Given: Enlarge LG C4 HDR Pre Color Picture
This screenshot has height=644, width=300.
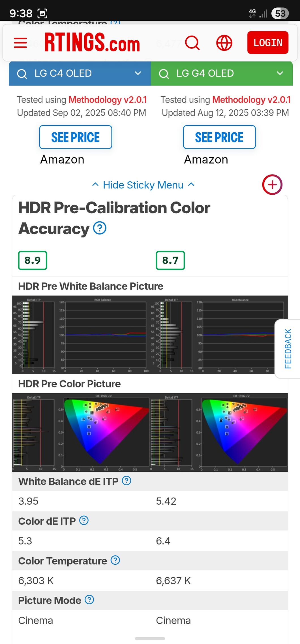Looking at the screenshot, I should pos(81,432).
